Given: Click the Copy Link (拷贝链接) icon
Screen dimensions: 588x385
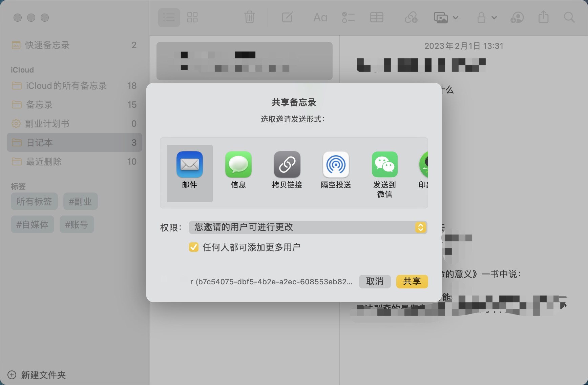Looking at the screenshot, I should (x=287, y=165).
